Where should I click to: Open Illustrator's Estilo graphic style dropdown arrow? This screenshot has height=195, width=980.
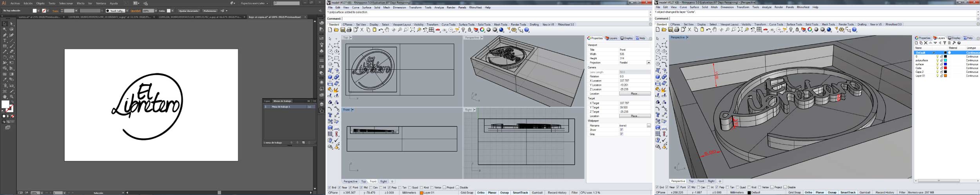(172, 11)
